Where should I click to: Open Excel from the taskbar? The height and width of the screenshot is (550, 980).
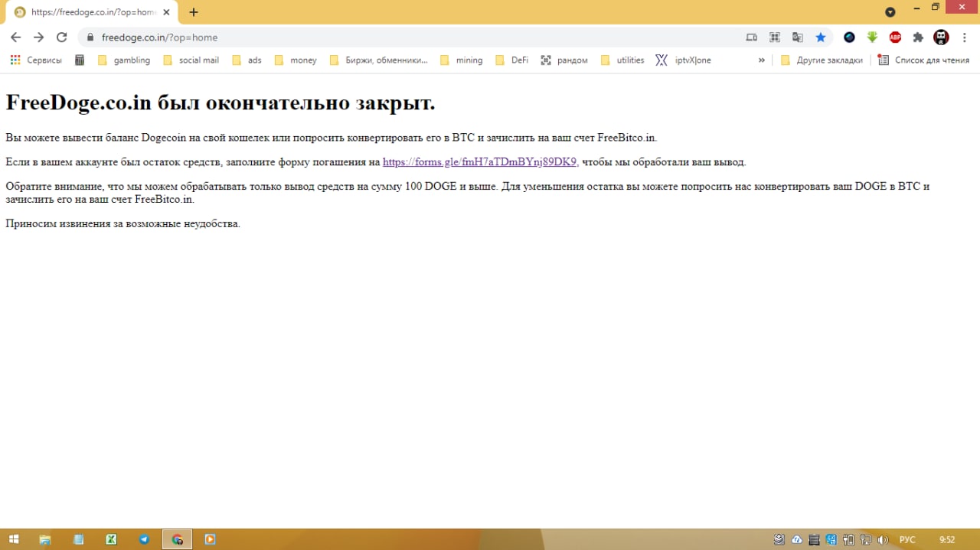(111, 539)
